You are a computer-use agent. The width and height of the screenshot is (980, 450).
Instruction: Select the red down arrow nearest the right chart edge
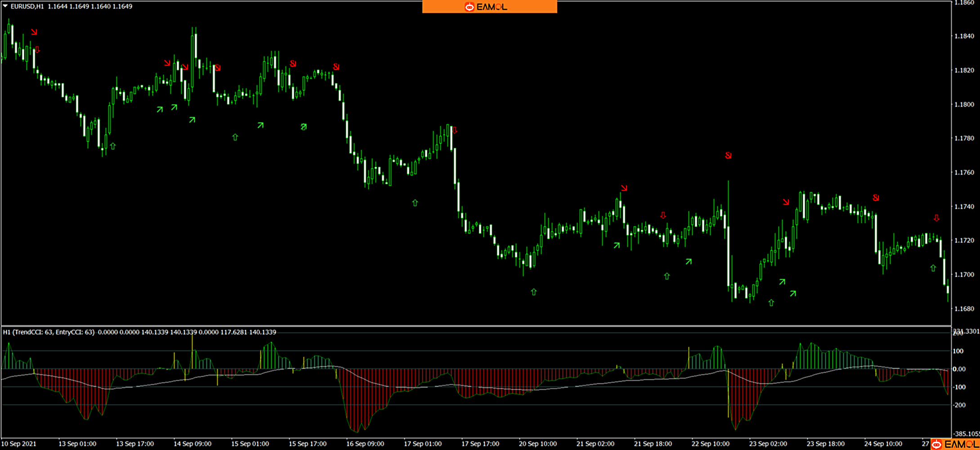[x=936, y=218]
